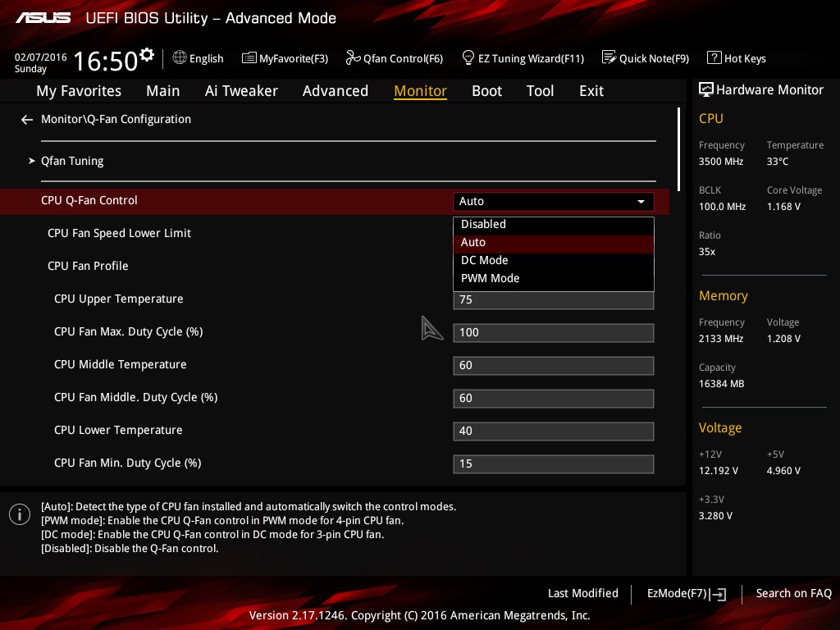Screen dimensions: 840x630
Task: Click the Ratio value 35x
Action: pyautogui.click(x=706, y=251)
